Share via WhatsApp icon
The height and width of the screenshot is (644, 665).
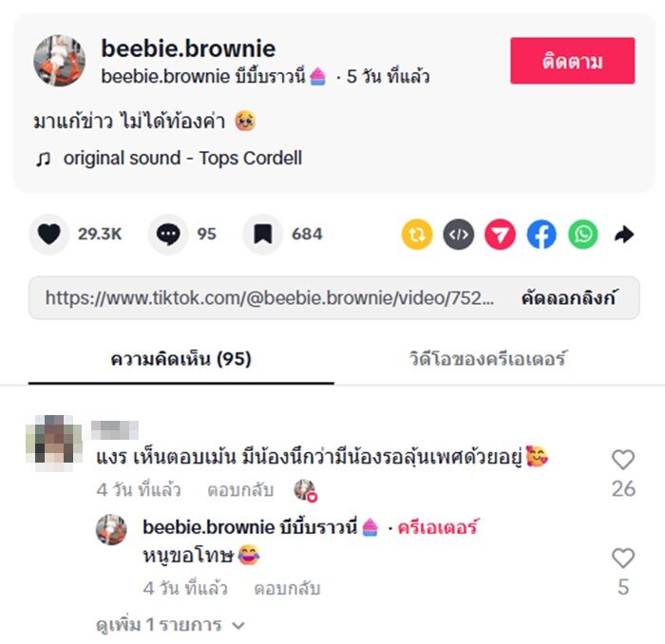click(583, 234)
